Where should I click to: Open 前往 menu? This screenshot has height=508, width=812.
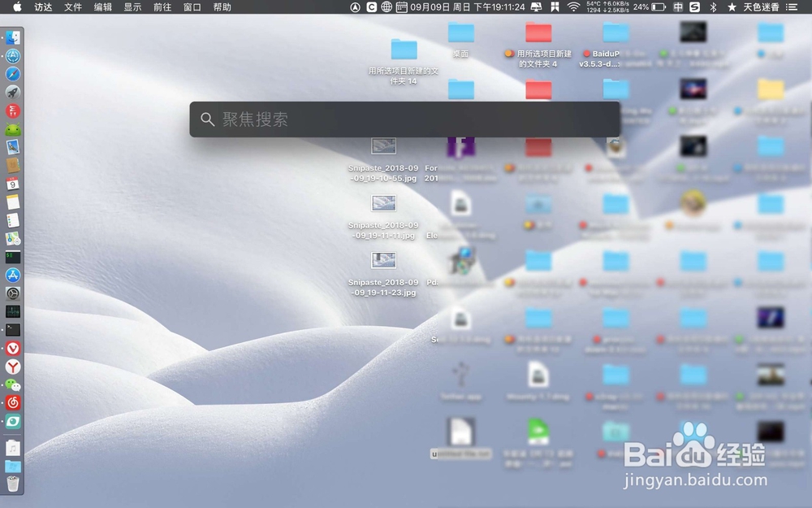[162, 7]
